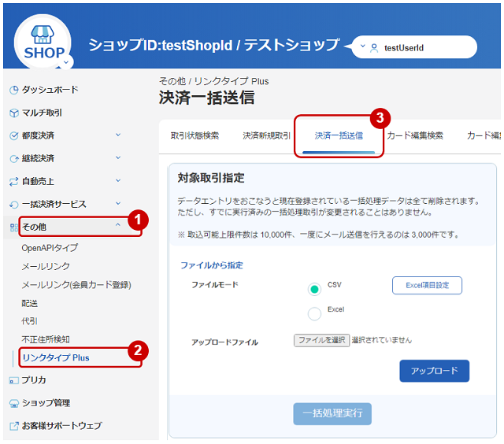504x444 pixels.
Task: Click the 一括処理実行 button
Action: [332, 414]
